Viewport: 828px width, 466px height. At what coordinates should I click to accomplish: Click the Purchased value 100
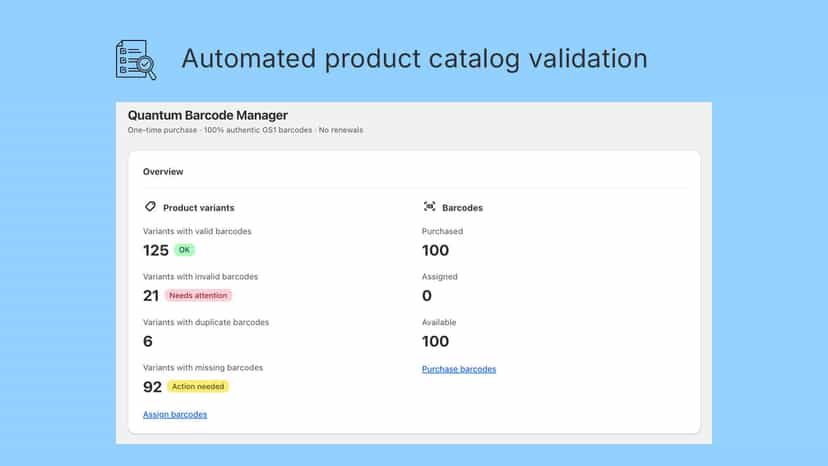point(435,250)
